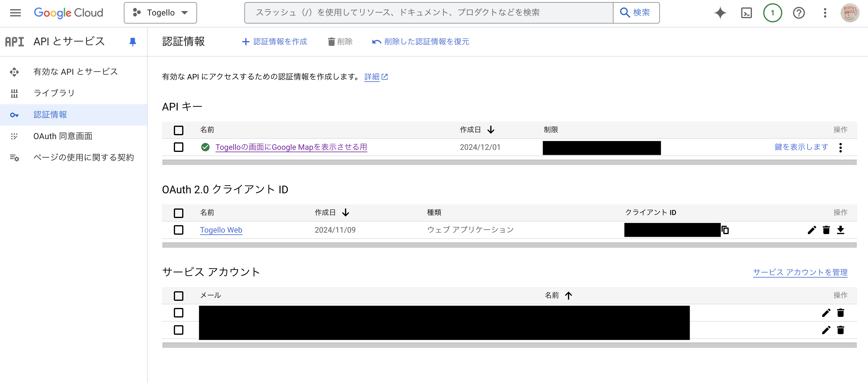
Task: Edit the second service account row
Action: pos(826,330)
